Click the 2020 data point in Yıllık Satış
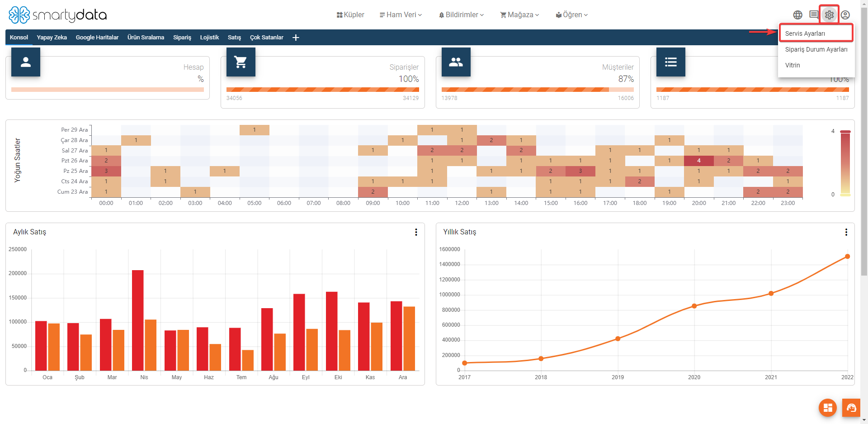The height and width of the screenshot is (424, 868). (x=694, y=306)
